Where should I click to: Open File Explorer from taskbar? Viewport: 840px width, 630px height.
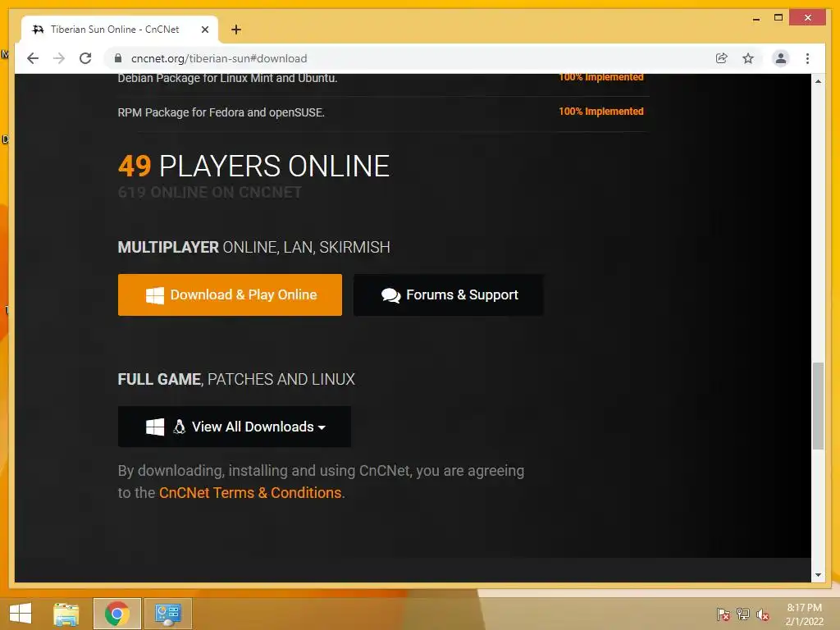(x=66, y=614)
